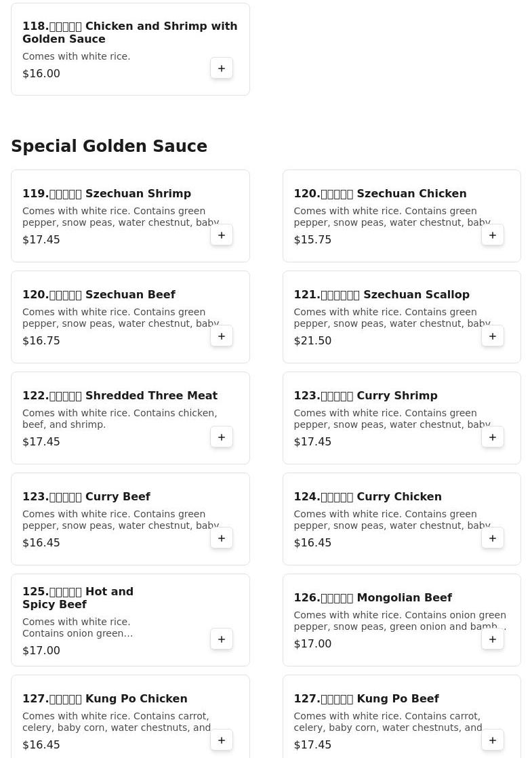Add Kung Po Beef via plus icon

[x=493, y=740]
